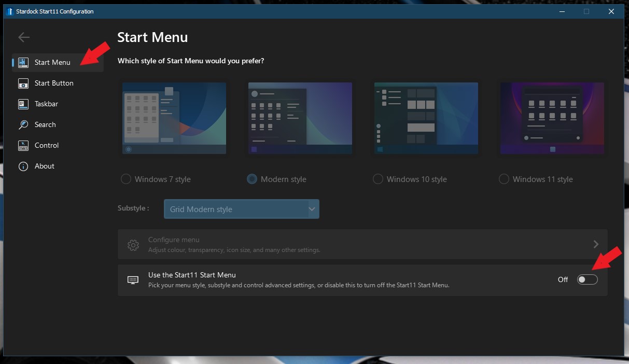Screen dimensions: 629x364
Task: Click the Modern style preview thumbnail
Action: (300, 118)
